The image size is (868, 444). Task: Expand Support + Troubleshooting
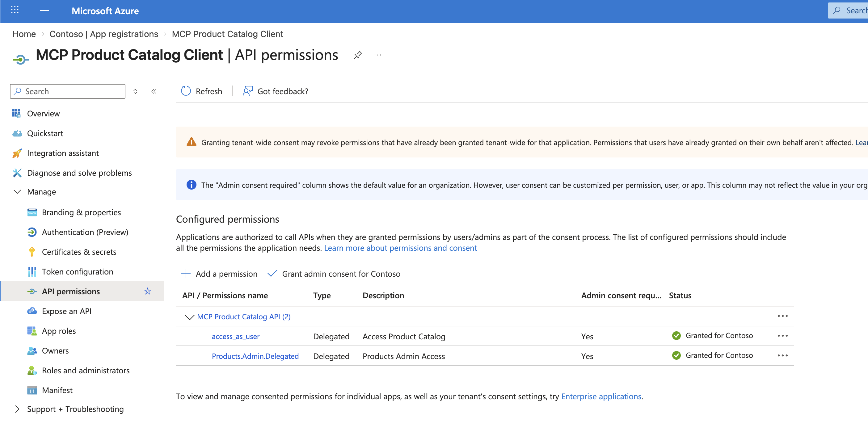coord(17,409)
